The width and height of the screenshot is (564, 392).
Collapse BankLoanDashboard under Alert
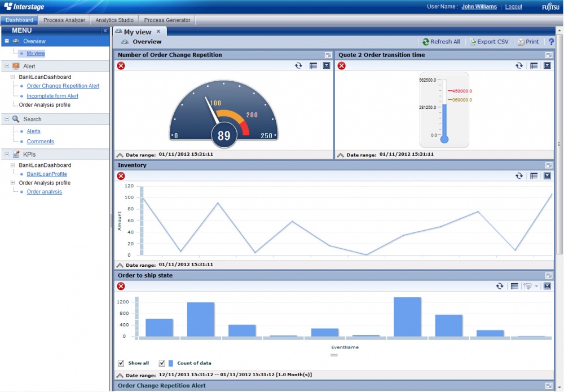[12, 77]
